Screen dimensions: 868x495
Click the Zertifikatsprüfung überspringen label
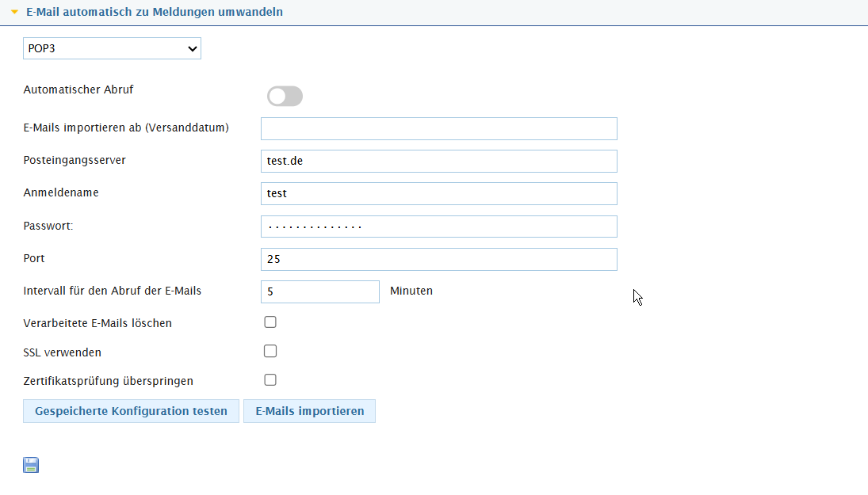pos(108,381)
